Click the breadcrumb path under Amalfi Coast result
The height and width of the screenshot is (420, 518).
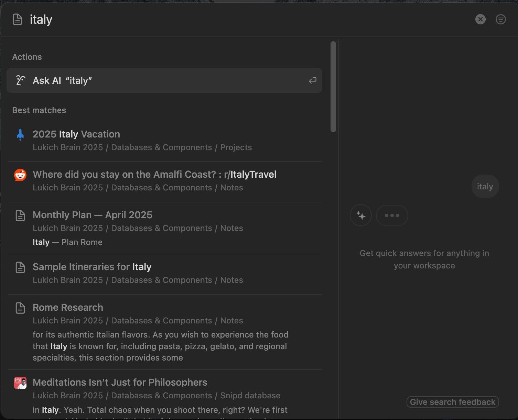[x=138, y=188]
